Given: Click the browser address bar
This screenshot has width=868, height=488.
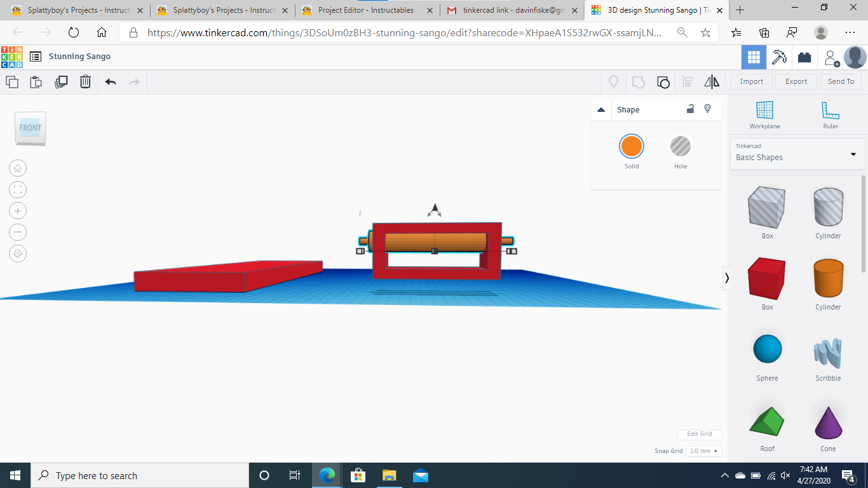Looking at the screenshot, I should [x=404, y=32].
